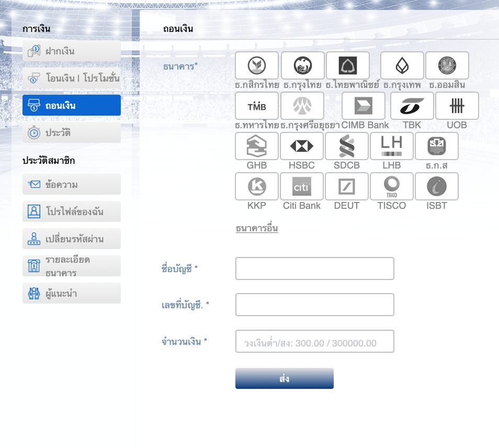
Task: Choose the Krungthai bank icon (ธ.กรุงไทย)
Action: [303, 65]
